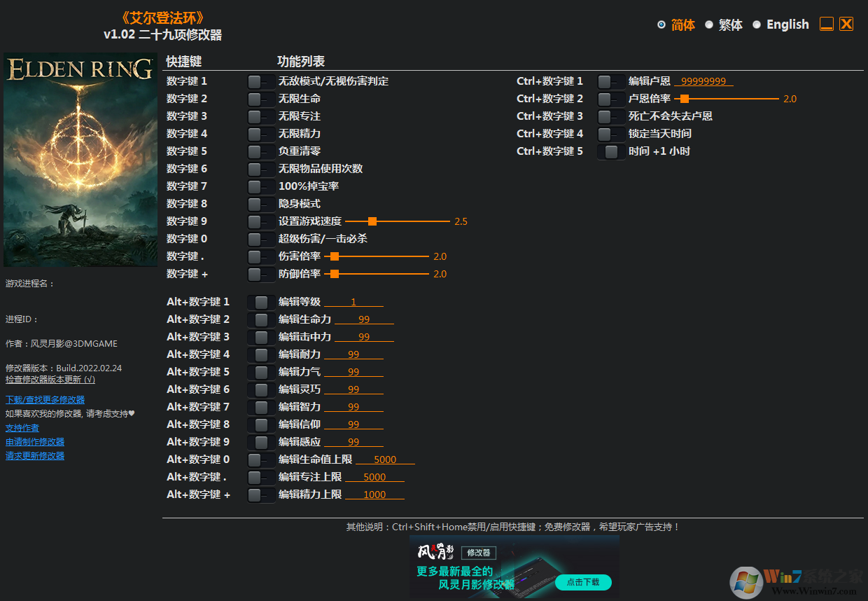Open the 检查修改器版本更新 link
868x601 pixels.
50,379
